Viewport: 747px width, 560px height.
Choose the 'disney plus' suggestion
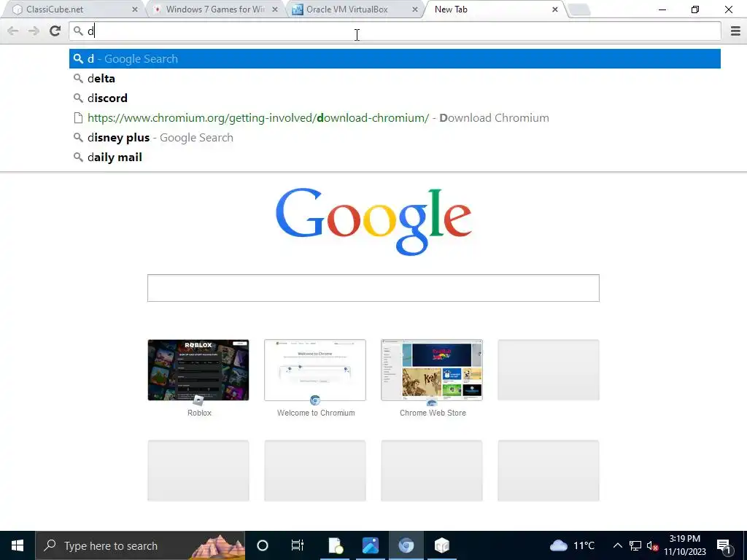click(395, 138)
